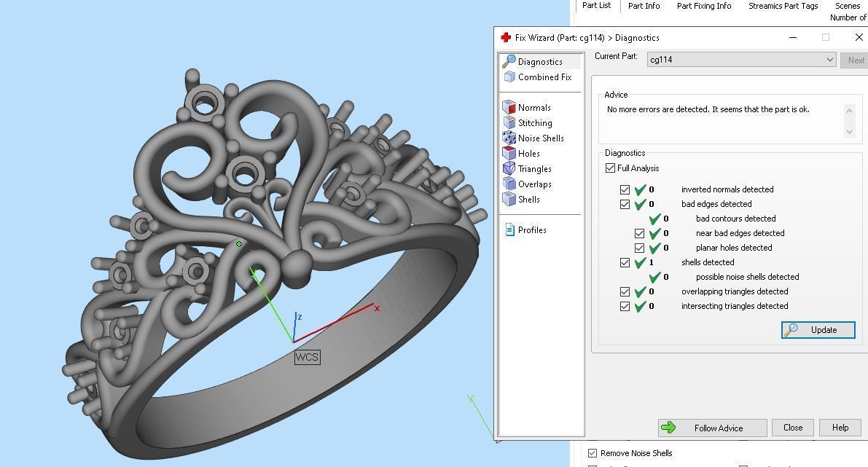The height and width of the screenshot is (467, 868).
Task: Open the Current Part dropdown cg114
Action: point(741,59)
